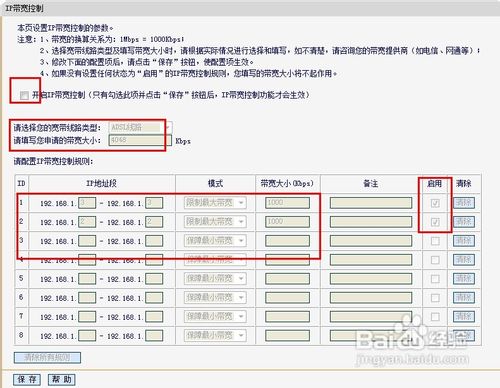
Task: Click the end IP field in row 2
Action: [x=154, y=222]
